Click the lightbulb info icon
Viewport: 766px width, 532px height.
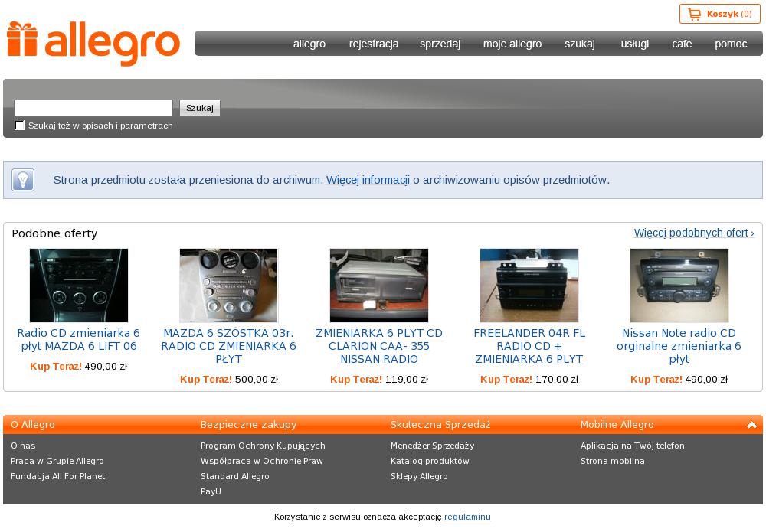click(23, 180)
